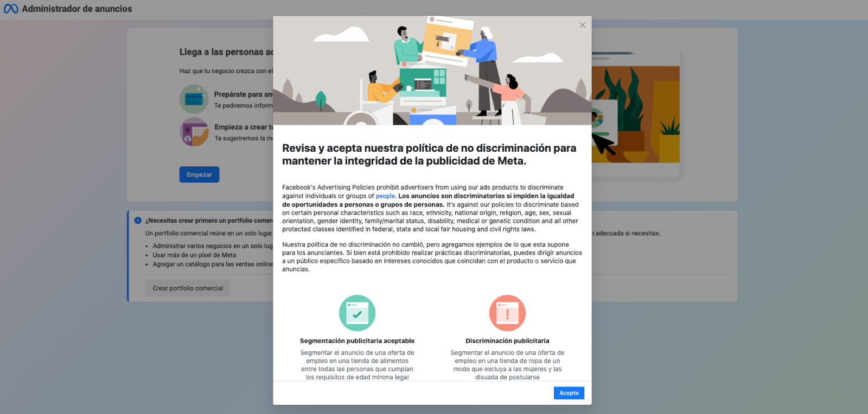Click the Meta logo in header
This screenshot has width=868, height=414.
(x=11, y=9)
